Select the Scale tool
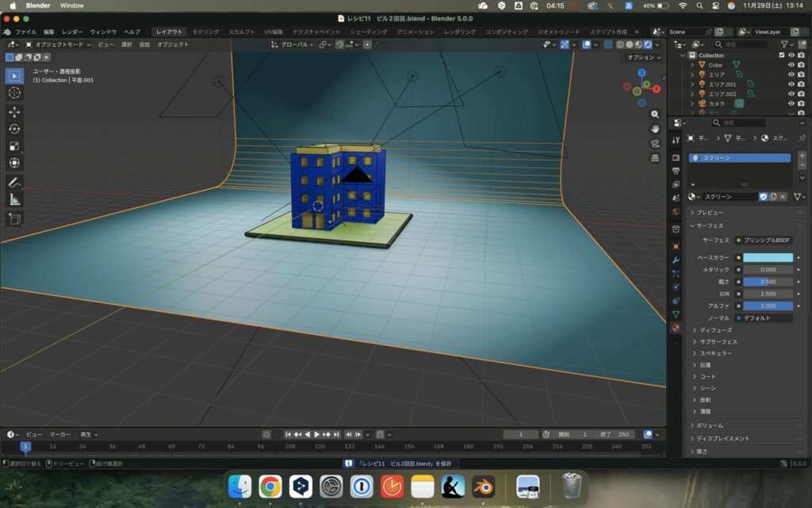This screenshot has width=812, height=508. pyautogui.click(x=14, y=146)
